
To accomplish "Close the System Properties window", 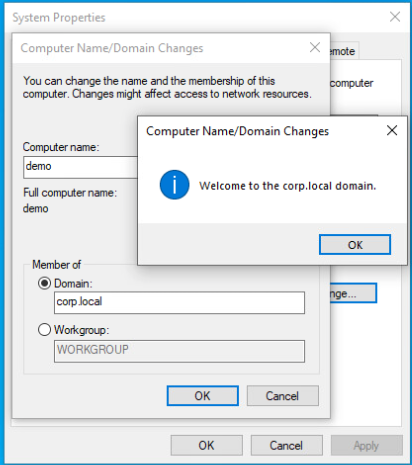I will tap(395, 16).
